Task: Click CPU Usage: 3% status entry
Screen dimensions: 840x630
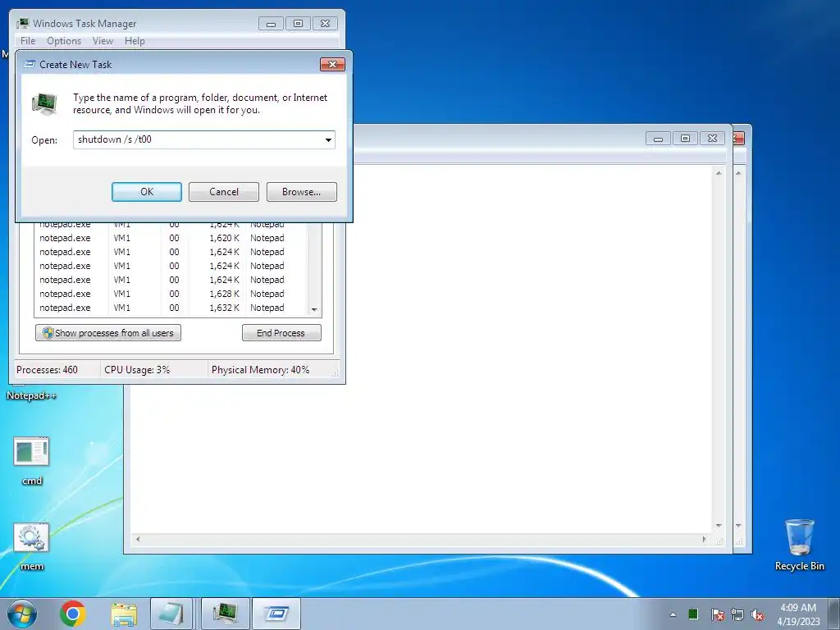Action: click(137, 370)
